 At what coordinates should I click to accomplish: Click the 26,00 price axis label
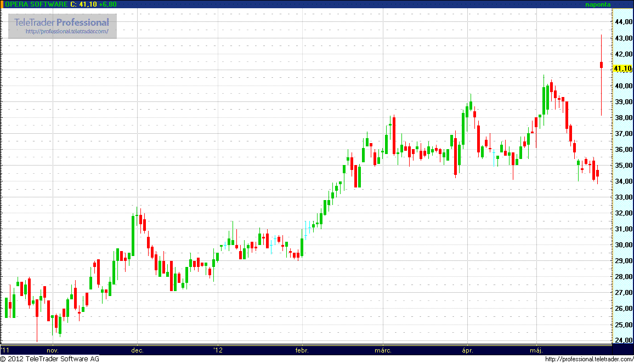(x=624, y=308)
